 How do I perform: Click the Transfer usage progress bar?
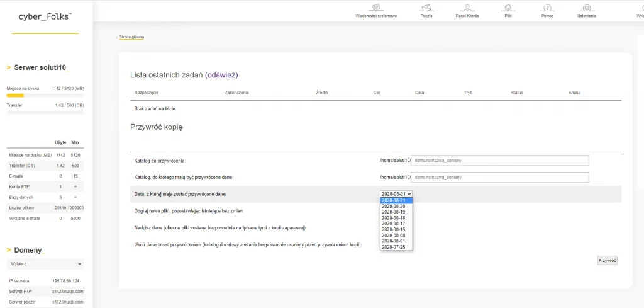45,113
